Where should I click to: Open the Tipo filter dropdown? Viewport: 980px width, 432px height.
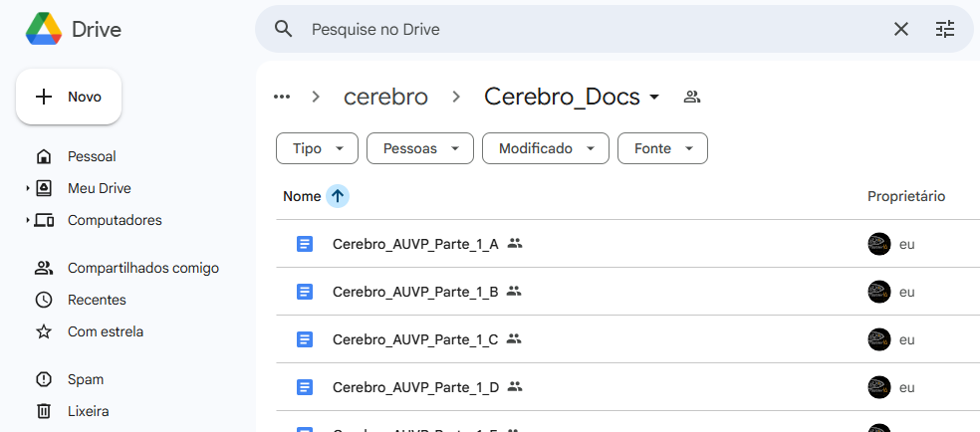pos(317,148)
